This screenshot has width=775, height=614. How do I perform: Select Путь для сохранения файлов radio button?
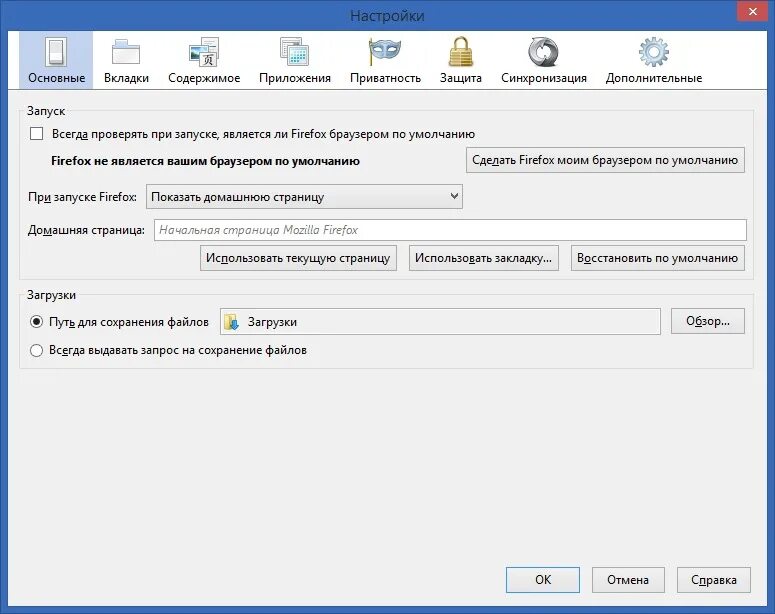tap(36, 322)
